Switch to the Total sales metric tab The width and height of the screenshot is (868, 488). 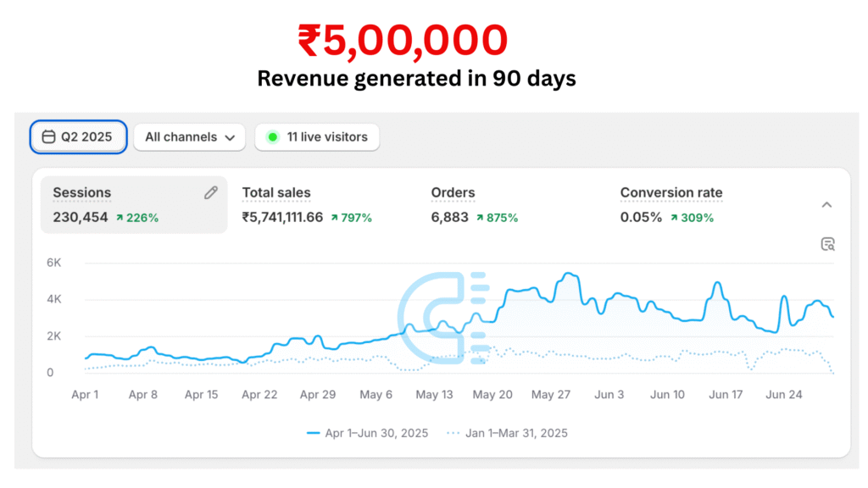pyautogui.click(x=306, y=205)
